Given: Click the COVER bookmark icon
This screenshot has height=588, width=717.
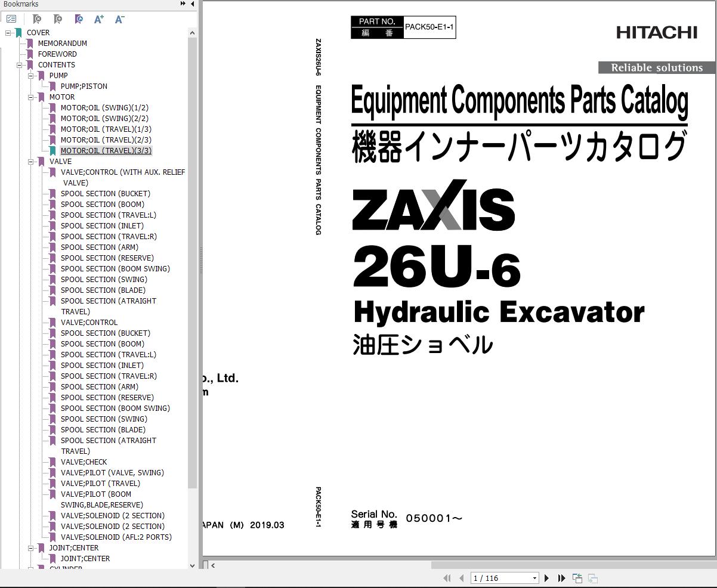Looking at the screenshot, I should [x=18, y=33].
